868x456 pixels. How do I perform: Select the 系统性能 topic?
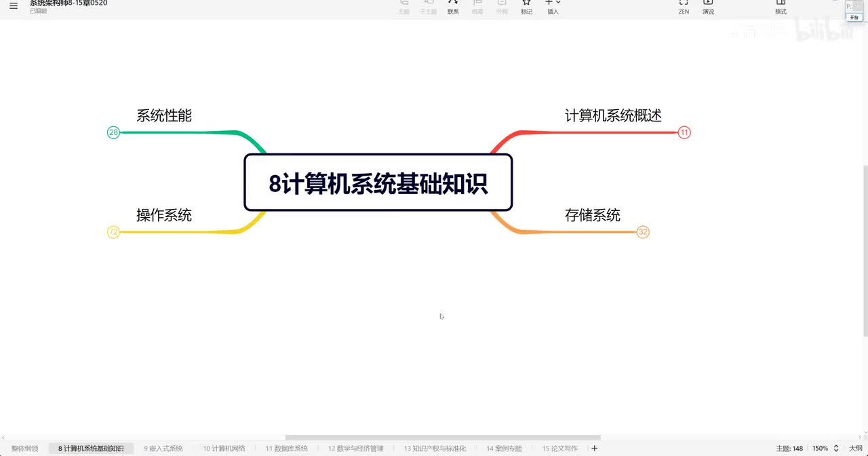[164, 115]
